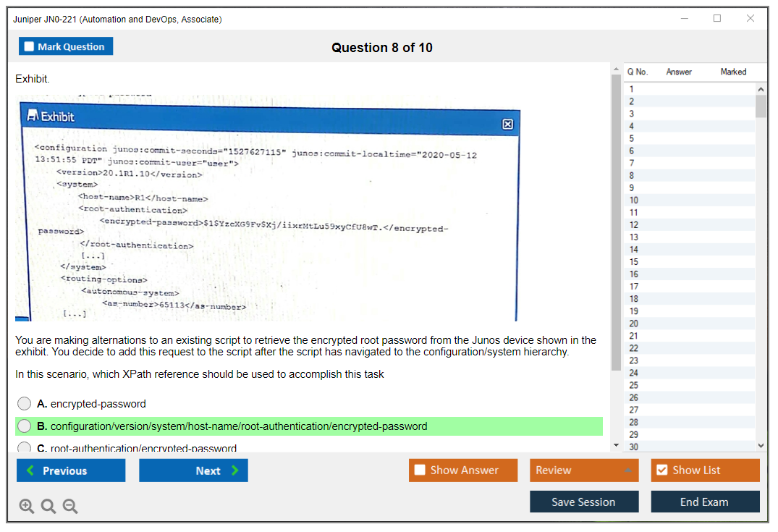The image size is (778, 532).
Task: Tick the Mark Question checkbox
Action: point(30,47)
